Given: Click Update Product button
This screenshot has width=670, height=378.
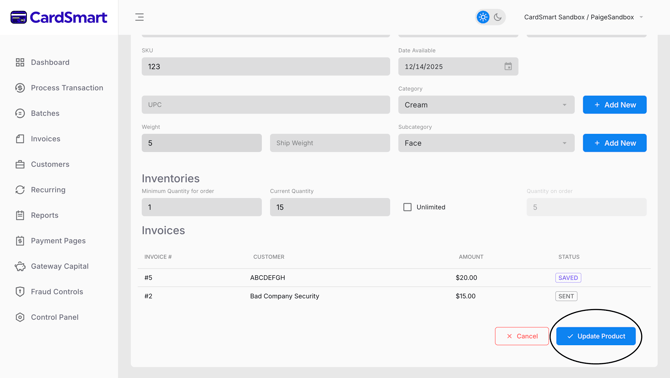Looking at the screenshot, I should point(596,336).
